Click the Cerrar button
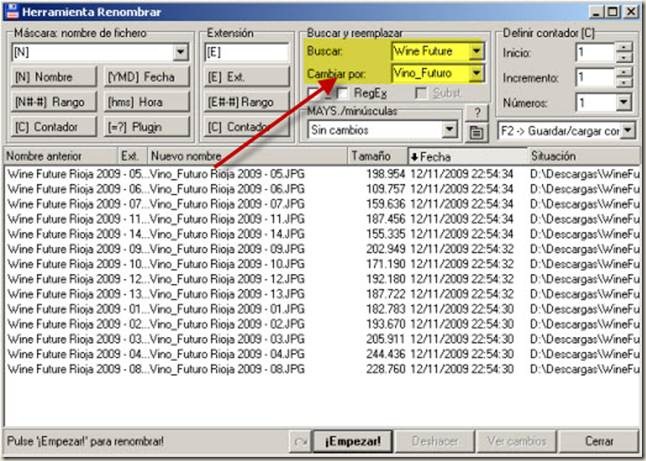This screenshot has height=461, width=646. pos(598,441)
